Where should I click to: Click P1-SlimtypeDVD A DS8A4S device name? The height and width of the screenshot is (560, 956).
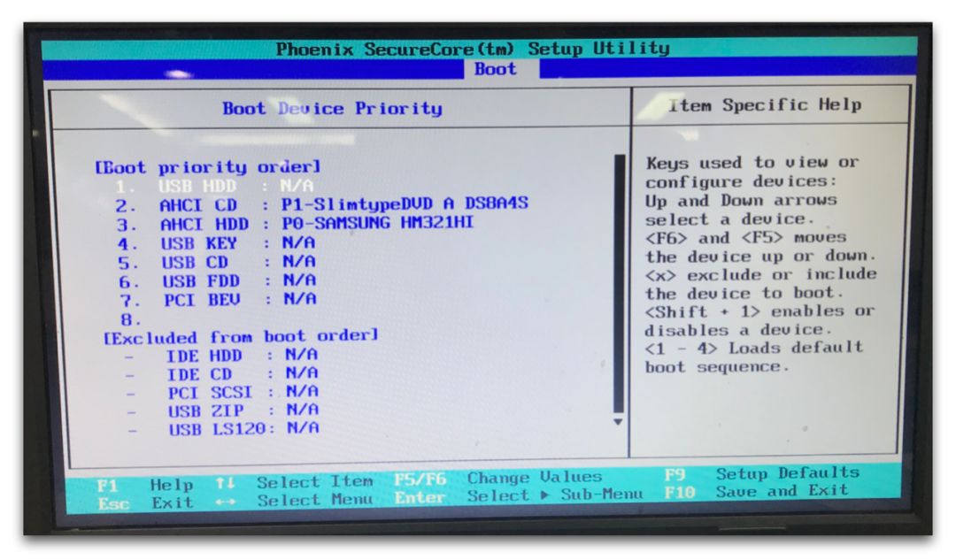click(x=405, y=203)
